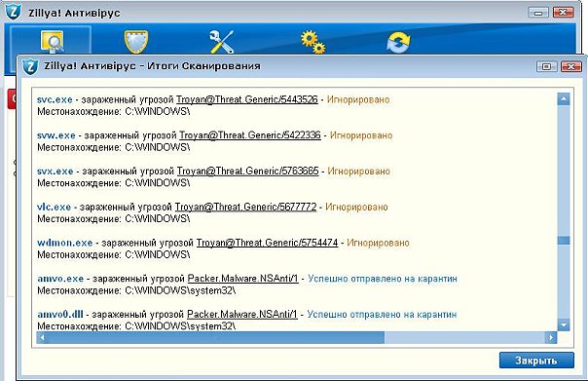Select the wdmon.exe file name
Screen dimensions: 588x381
pos(65,243)
